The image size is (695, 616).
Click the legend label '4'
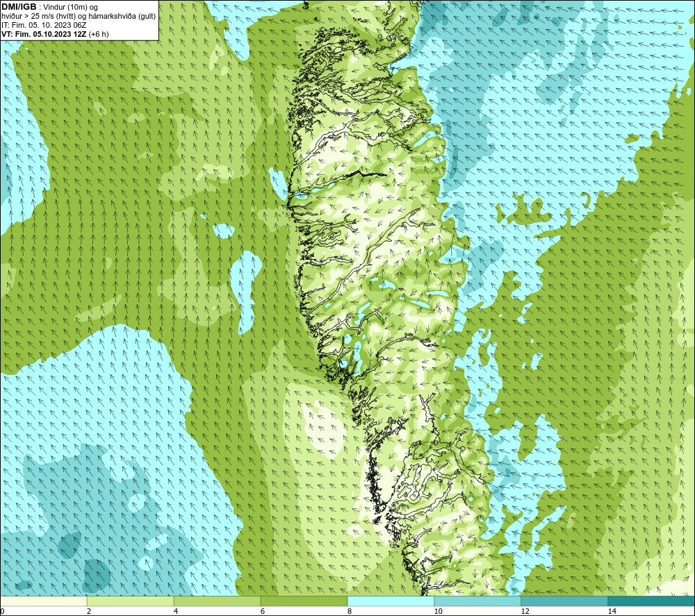[x=176, y=611]
